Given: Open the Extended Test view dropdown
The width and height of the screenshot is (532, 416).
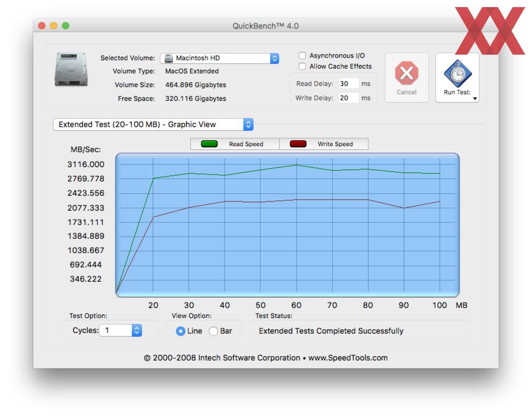Looking at the screenshot, I should coord(153,124).
